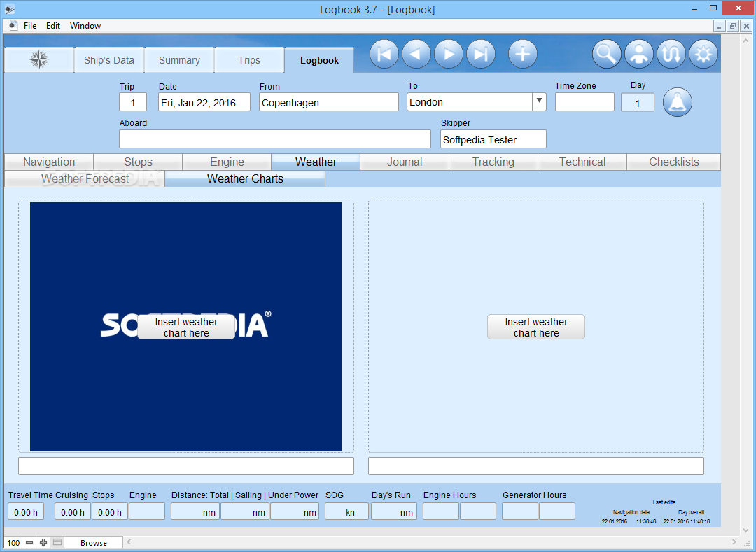Screen dimensions: 756x552
Task: Click the Day's Run nm field
Action: [x=394, y=511]
